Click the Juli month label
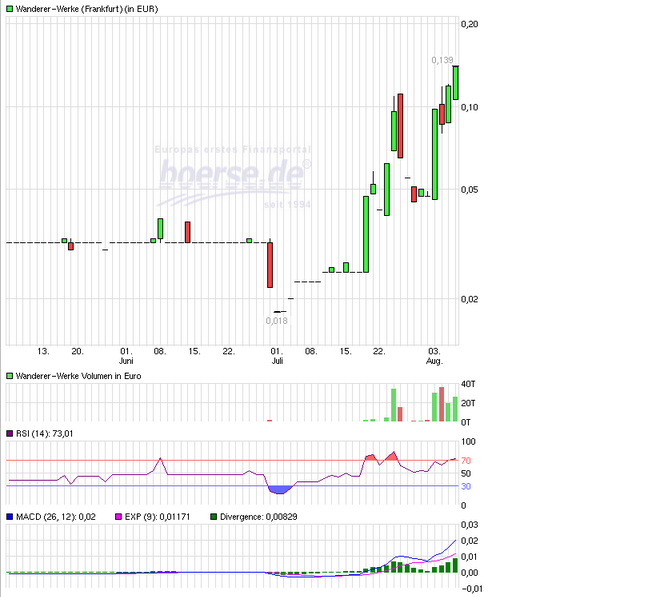 (x=277, y=361)
